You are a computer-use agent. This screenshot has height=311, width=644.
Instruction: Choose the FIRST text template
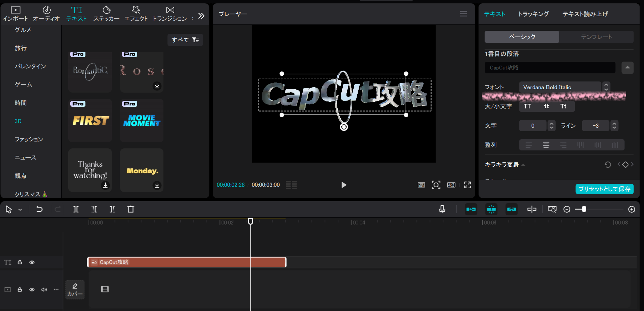tap(90, 120)
